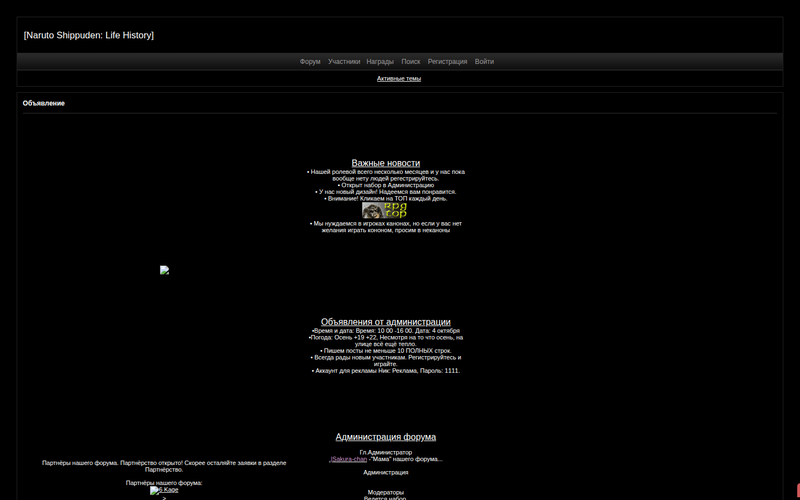Click the Гл.Администратор label
This screenshot has width=800, height=500.
tap(386, 452)
